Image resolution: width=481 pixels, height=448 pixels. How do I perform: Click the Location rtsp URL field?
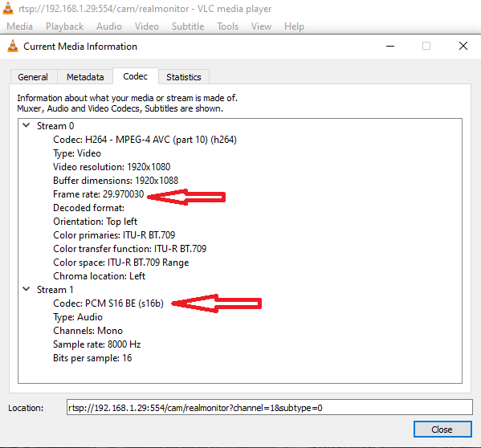pos(270,407)
